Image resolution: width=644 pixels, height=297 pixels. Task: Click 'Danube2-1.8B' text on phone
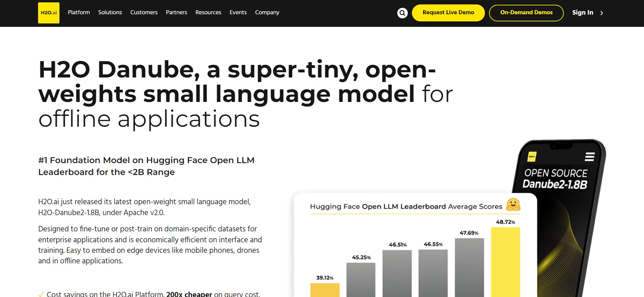pos(555,184)
